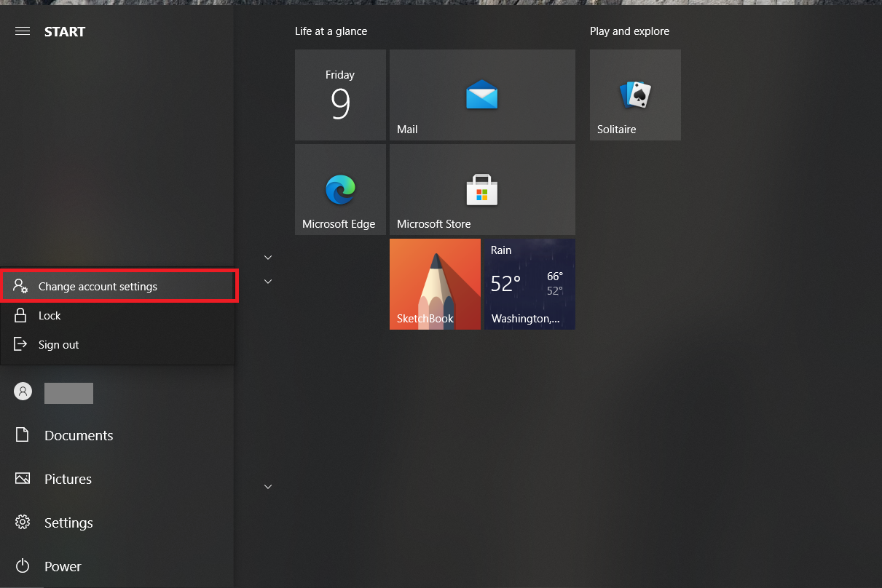Click the Change account settings gear icon
This screenshot has width=882, height=588.
pos(22,286)
